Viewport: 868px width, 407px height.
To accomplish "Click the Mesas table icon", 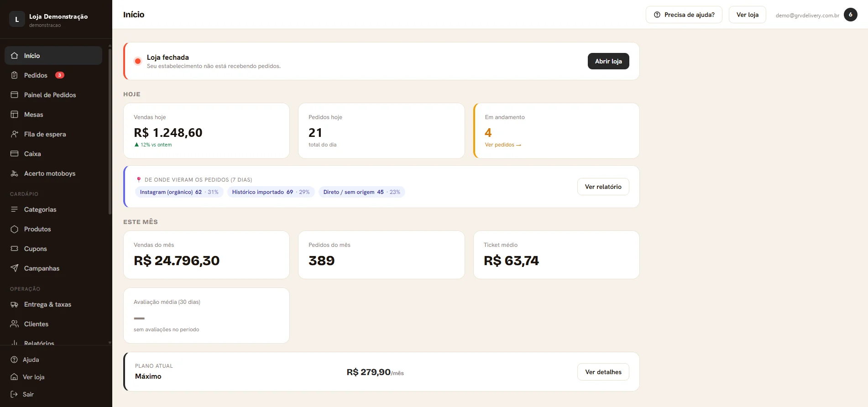I will tap(15, 115).
